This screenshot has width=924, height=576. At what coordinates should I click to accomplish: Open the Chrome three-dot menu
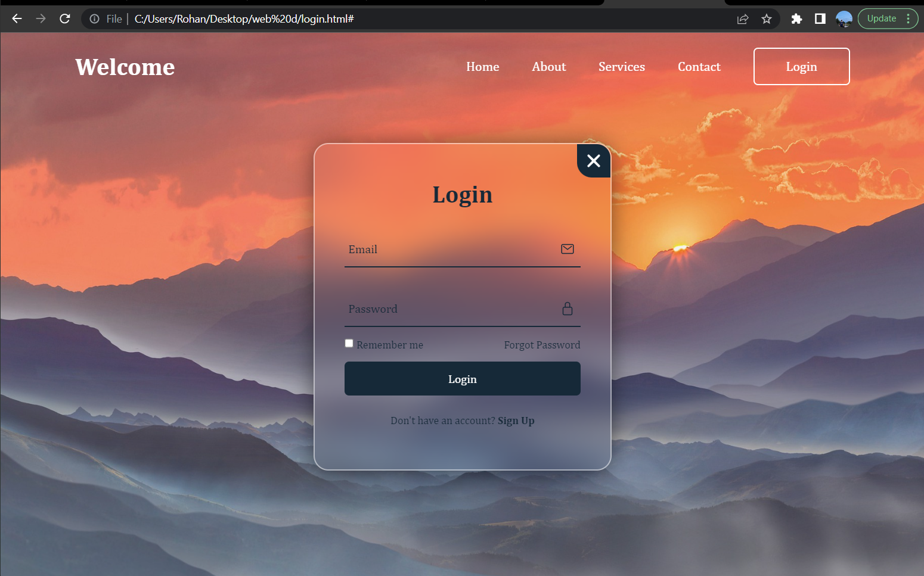908,19
